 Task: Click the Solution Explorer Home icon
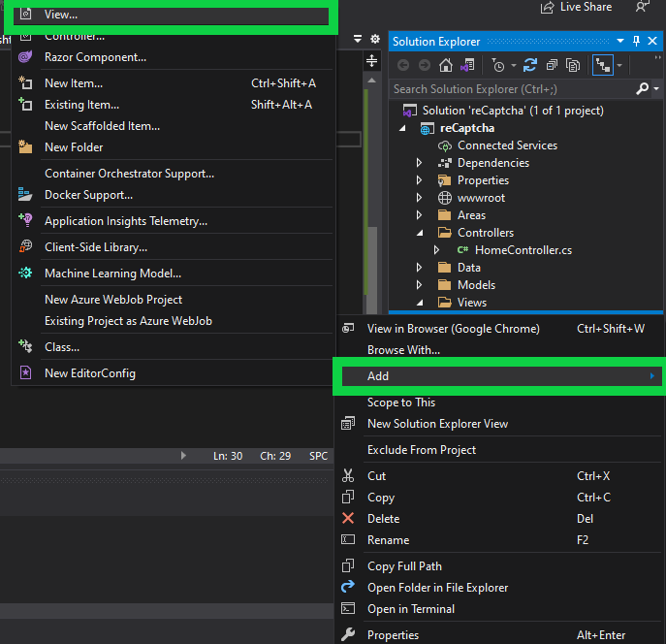coord(446,65)
